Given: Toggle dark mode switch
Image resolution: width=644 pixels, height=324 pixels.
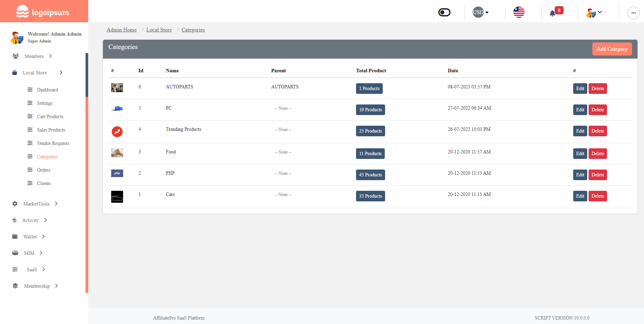Looking at the screenshot, I should pyautogui.click(x=444, y=12).
